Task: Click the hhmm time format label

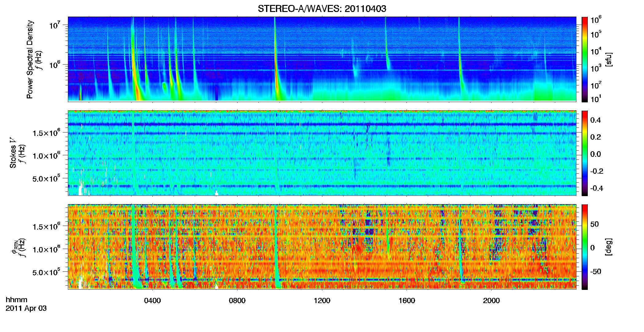Action: (x=17, y=300)
